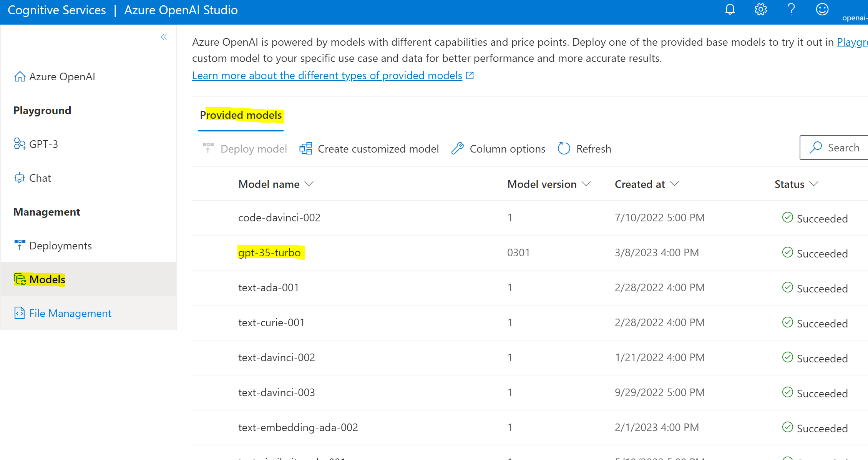The height and width of the screenshot is (460, 868).
Task: Switch to the Provided models tab
Action: pyautogui.click(x=241, y=115)
